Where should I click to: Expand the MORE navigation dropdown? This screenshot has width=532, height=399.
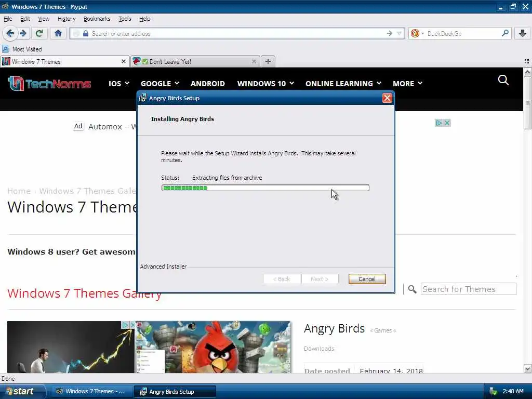tap(407, 84)
